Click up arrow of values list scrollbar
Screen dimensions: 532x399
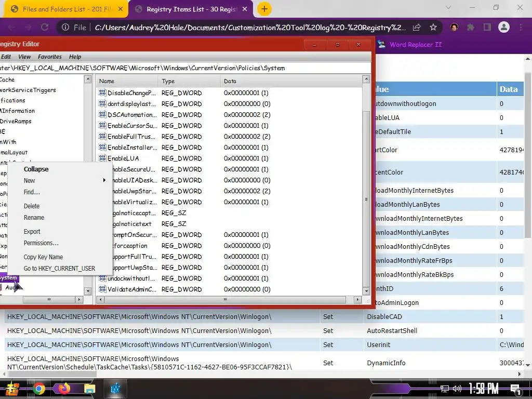coord(366,79)
